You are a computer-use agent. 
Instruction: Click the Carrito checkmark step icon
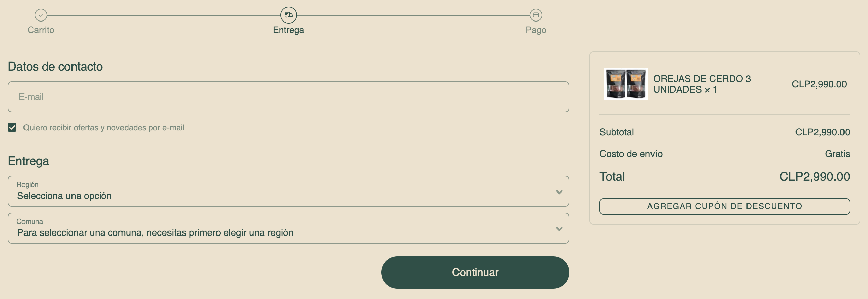(x=41, y=15)
